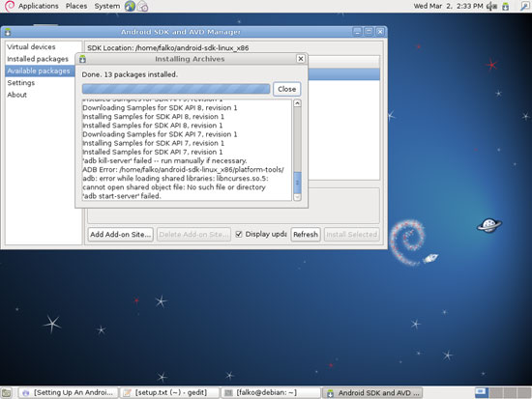Click Add Add-on Site button
532x399 pixels.
(x=121, y=234)
